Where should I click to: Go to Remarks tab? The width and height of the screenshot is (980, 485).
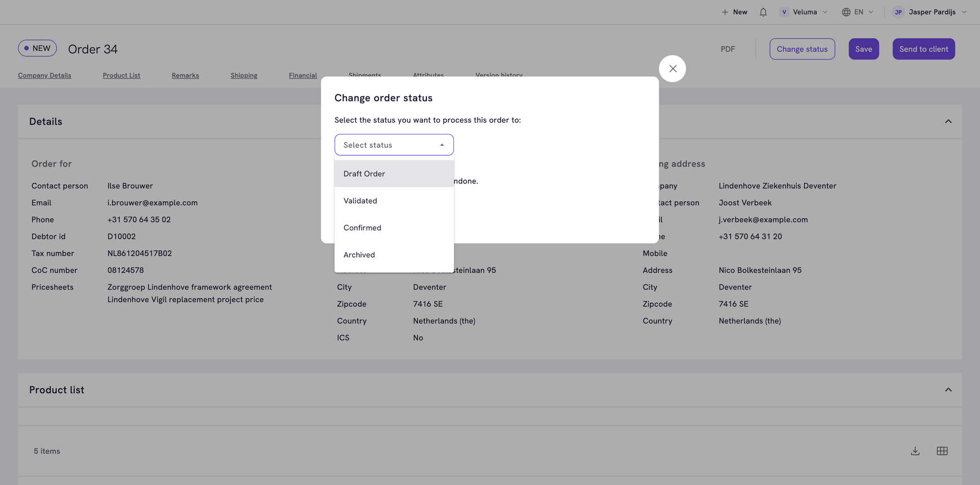pyautogui.click(x=185, y=75)
